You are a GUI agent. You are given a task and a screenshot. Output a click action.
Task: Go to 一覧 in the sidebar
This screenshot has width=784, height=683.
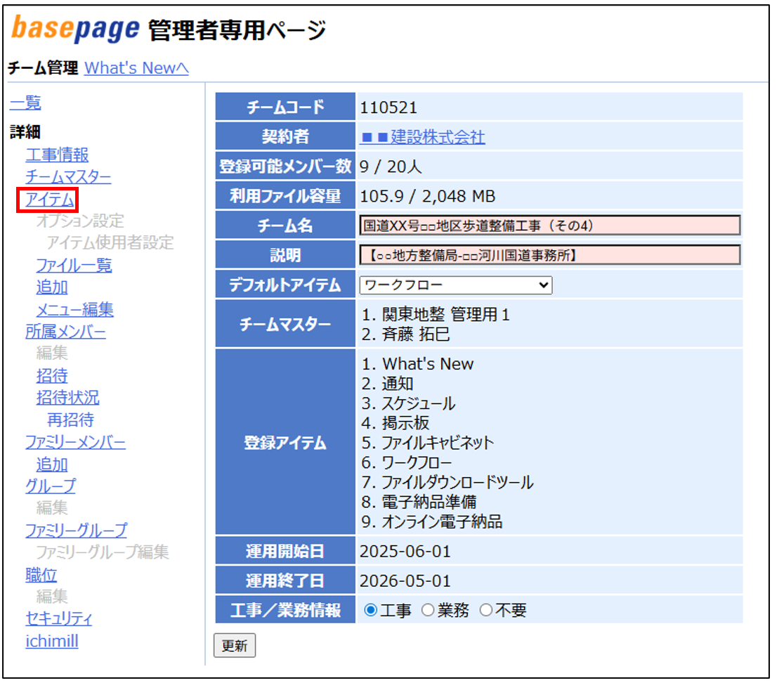pyautogui.click(x=25, y=103)
